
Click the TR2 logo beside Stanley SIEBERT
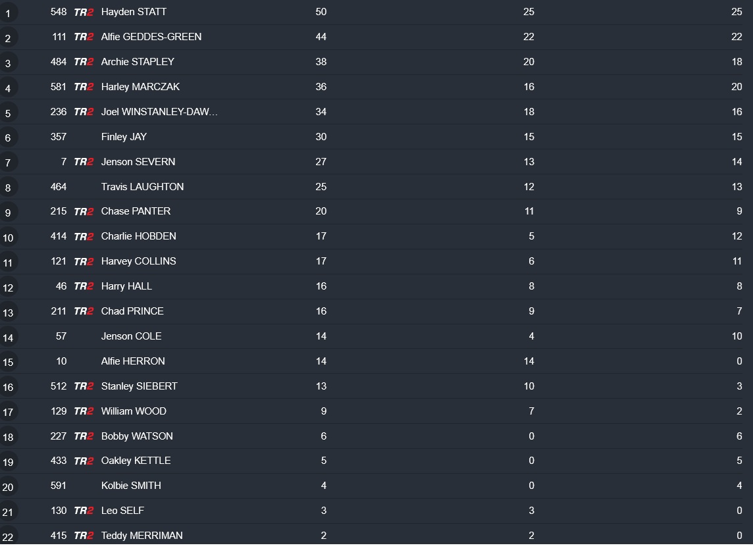pos(84,387)
